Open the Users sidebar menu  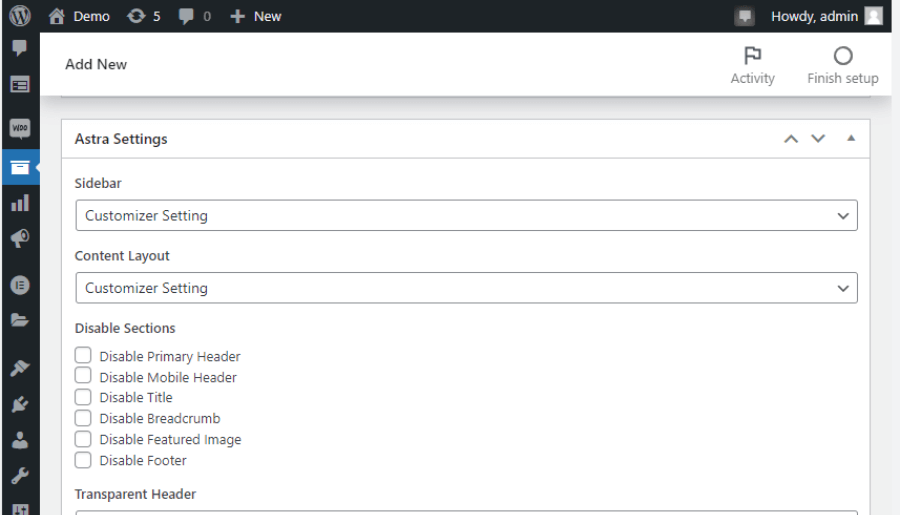pos(20,440)
